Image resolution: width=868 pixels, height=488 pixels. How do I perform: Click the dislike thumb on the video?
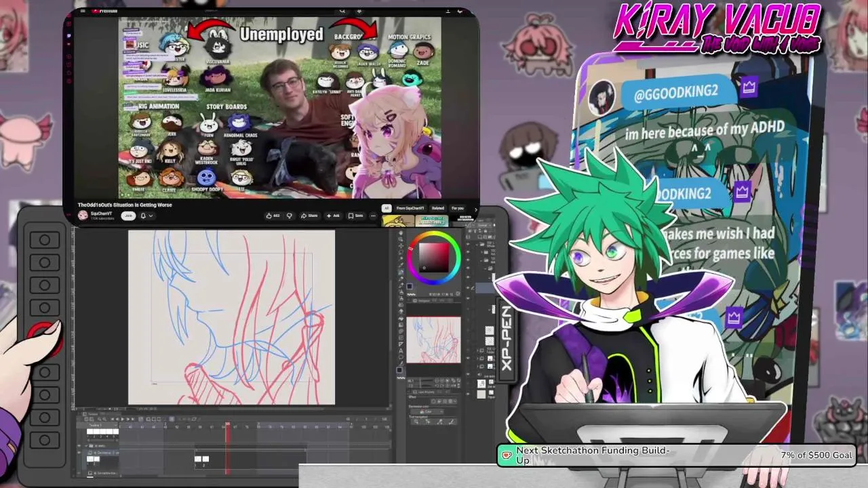289,216
